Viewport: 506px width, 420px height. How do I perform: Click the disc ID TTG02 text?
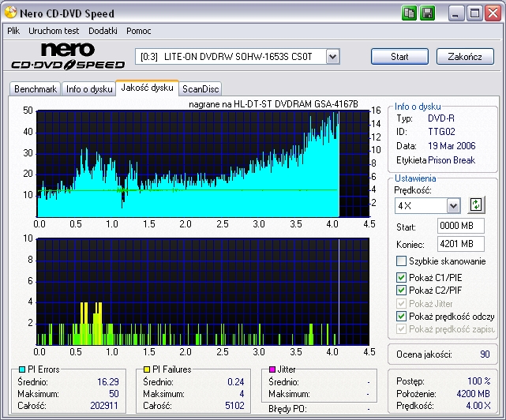(441, 131)
